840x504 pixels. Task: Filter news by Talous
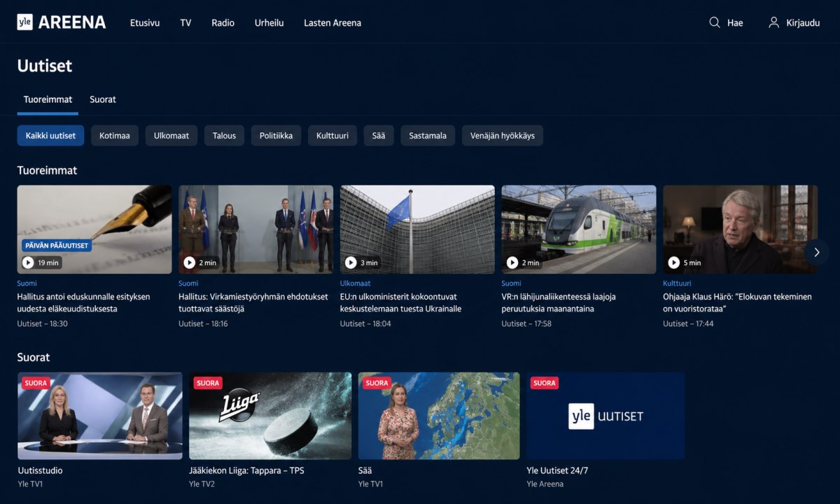tap(225, 136)
